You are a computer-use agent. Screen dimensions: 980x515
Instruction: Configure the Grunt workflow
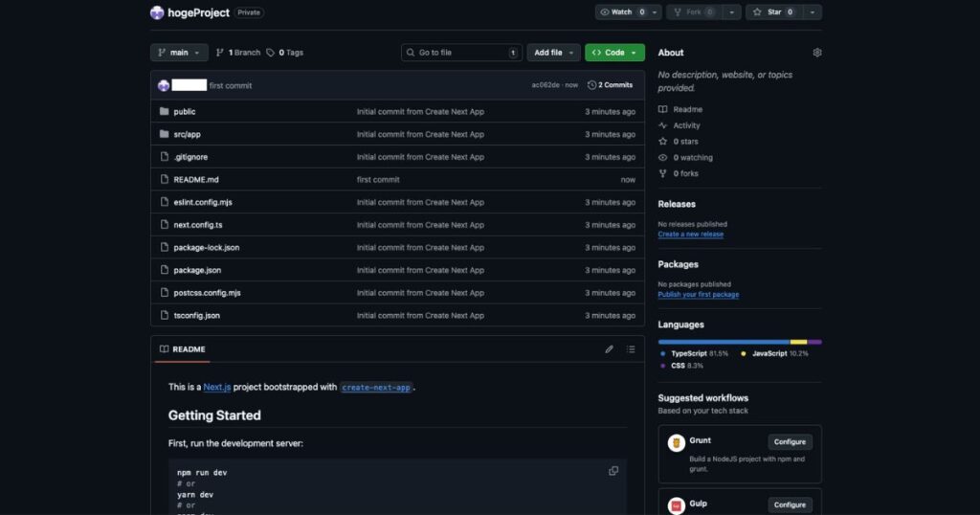point(790,442)
